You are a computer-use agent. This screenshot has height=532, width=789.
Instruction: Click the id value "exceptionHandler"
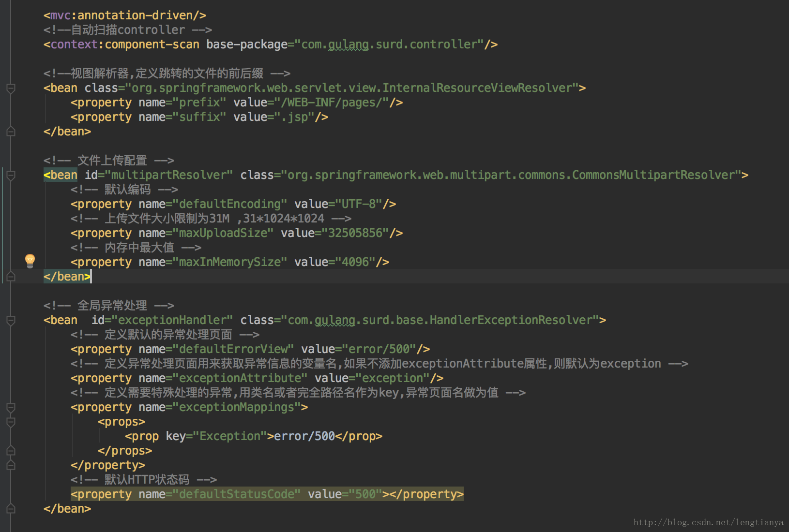point(172,320)
